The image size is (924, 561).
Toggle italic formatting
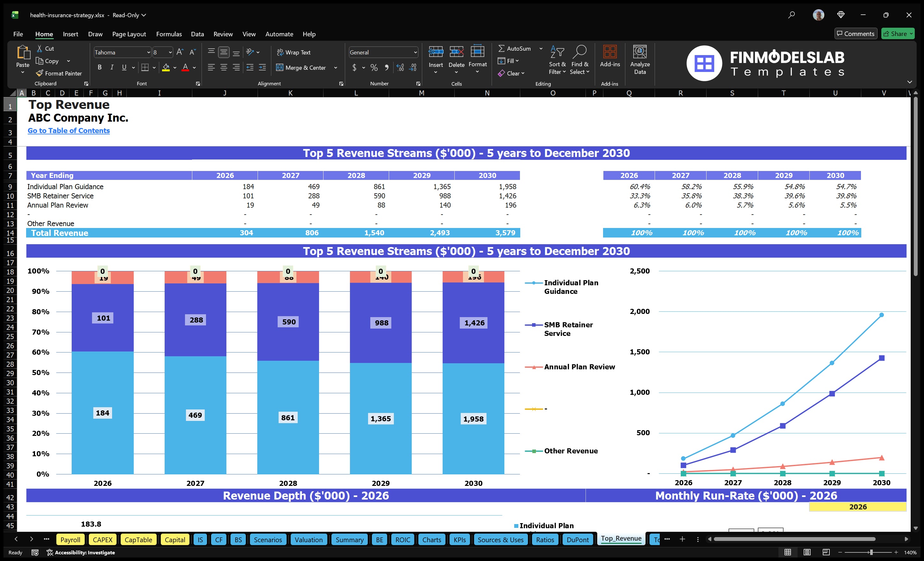click(x=111, y=67)
